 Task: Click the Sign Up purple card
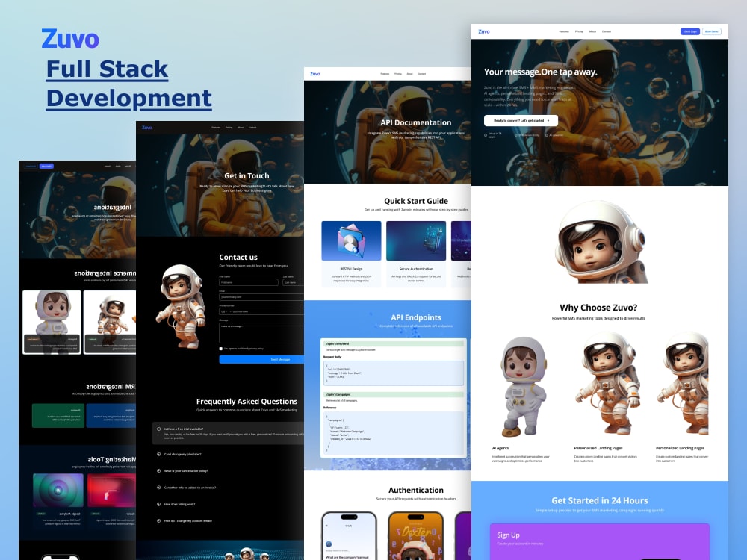(600, 542)
